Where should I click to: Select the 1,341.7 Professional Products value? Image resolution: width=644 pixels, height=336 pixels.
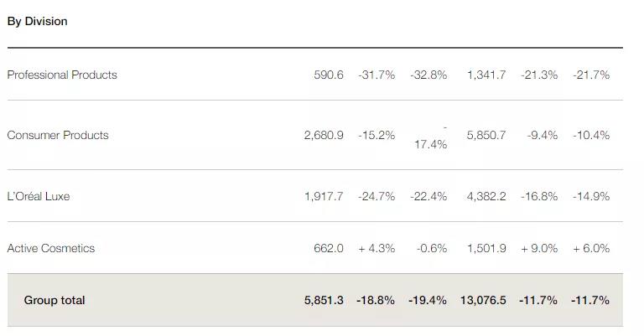(486, 75)
